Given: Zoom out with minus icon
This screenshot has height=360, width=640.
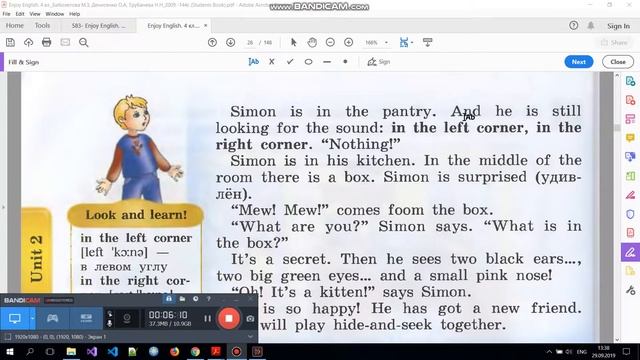Looking at the screenshot, I should (330, 42).
